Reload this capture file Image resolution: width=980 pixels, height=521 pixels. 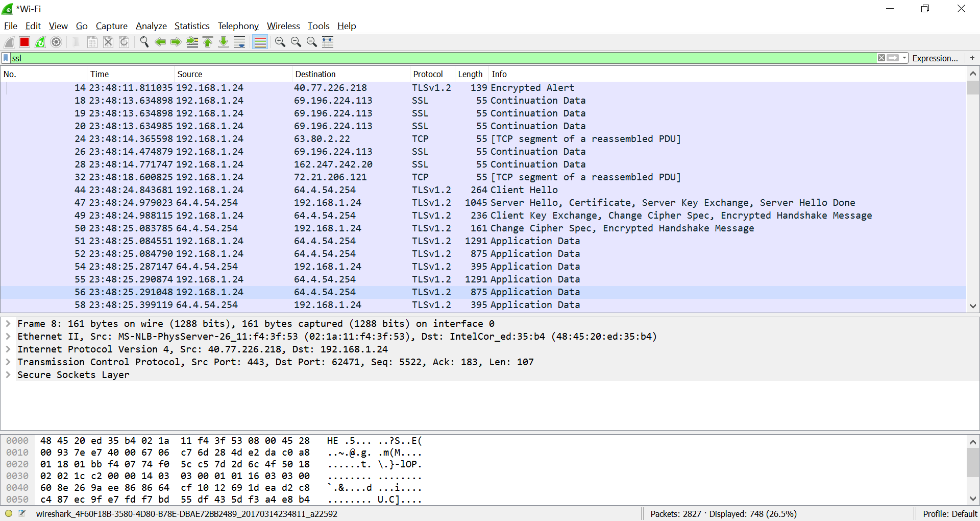pyautogui.click(x=124, y=42)
